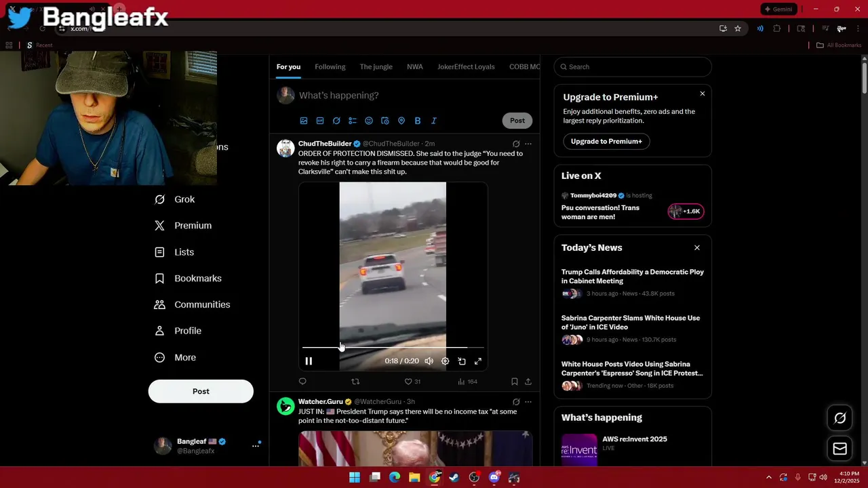Open Windows Start menu

click(355, 478)
